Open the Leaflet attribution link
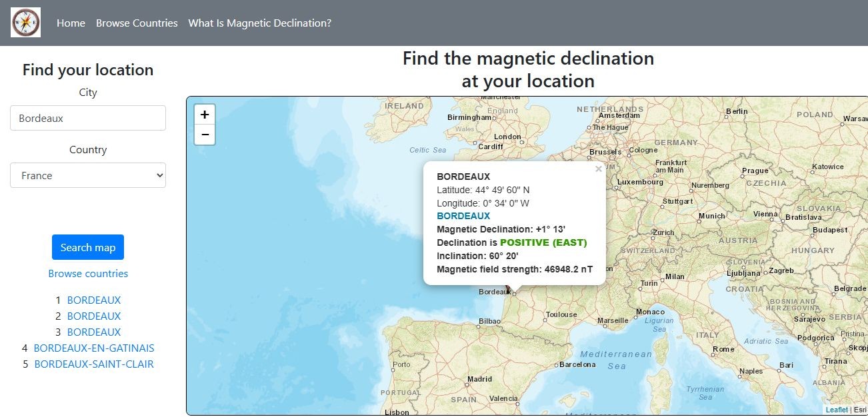The height and width of the screenshot is (419, 868). click(837, 410)
